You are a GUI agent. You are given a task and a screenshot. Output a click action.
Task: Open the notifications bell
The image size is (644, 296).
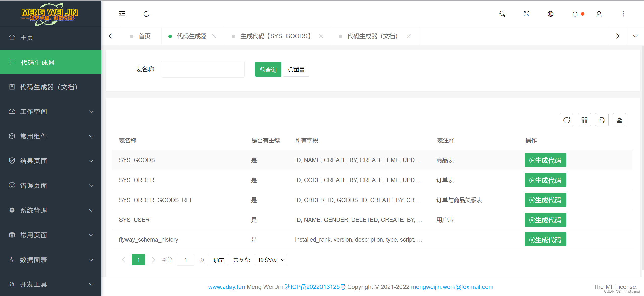(575, 14)
